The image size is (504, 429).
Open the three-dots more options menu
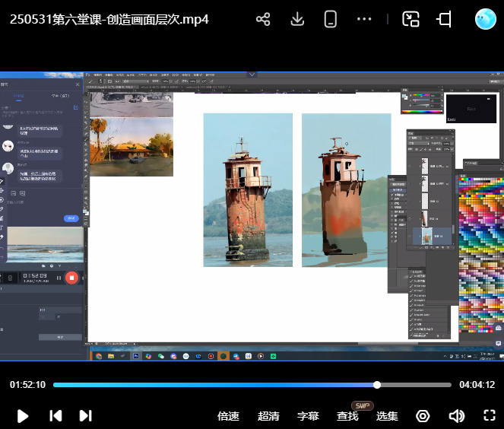pos(364,20)
